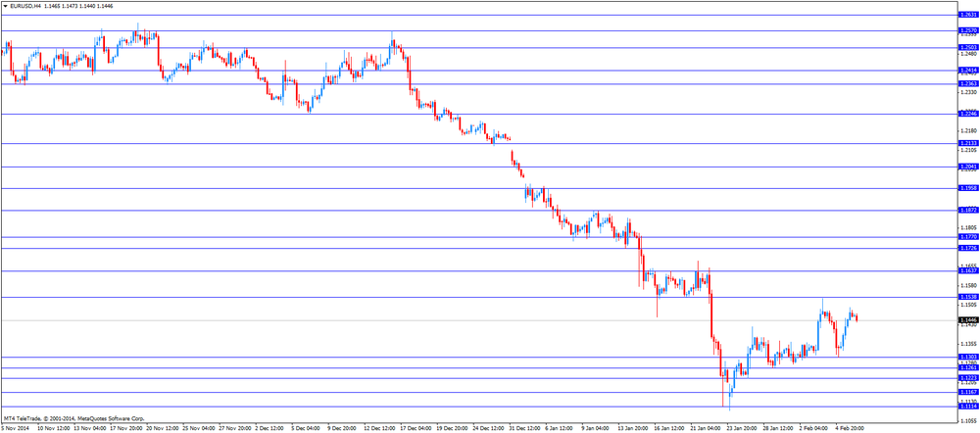Click the 28 Jan 12:00 time label
This screenshot has width=980, height=433.
tap(778, 429)
